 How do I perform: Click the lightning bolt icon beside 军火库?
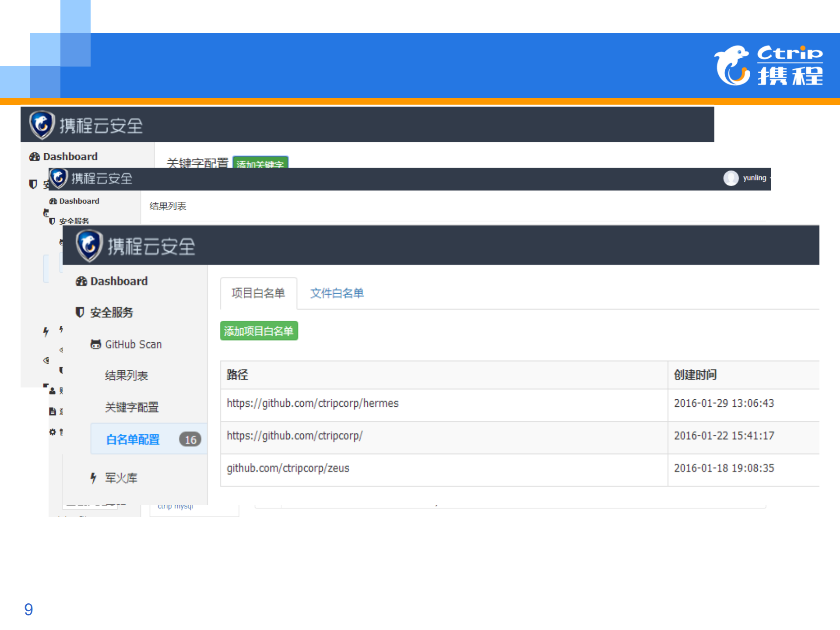(x=92, y=478)
